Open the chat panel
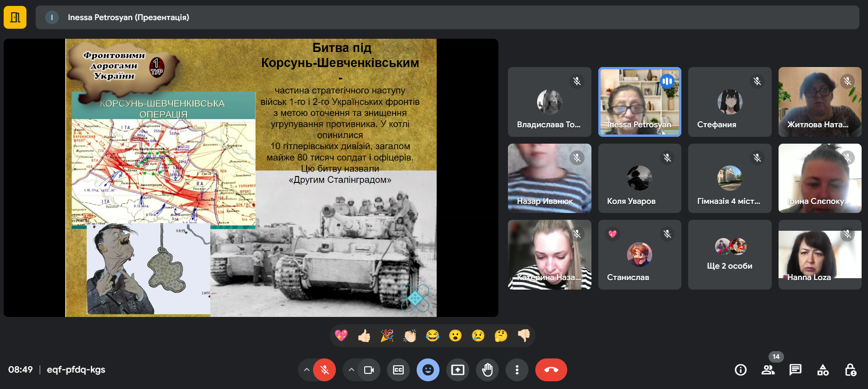The width and height of the screenshot is (868, 389). pos(795,370)
